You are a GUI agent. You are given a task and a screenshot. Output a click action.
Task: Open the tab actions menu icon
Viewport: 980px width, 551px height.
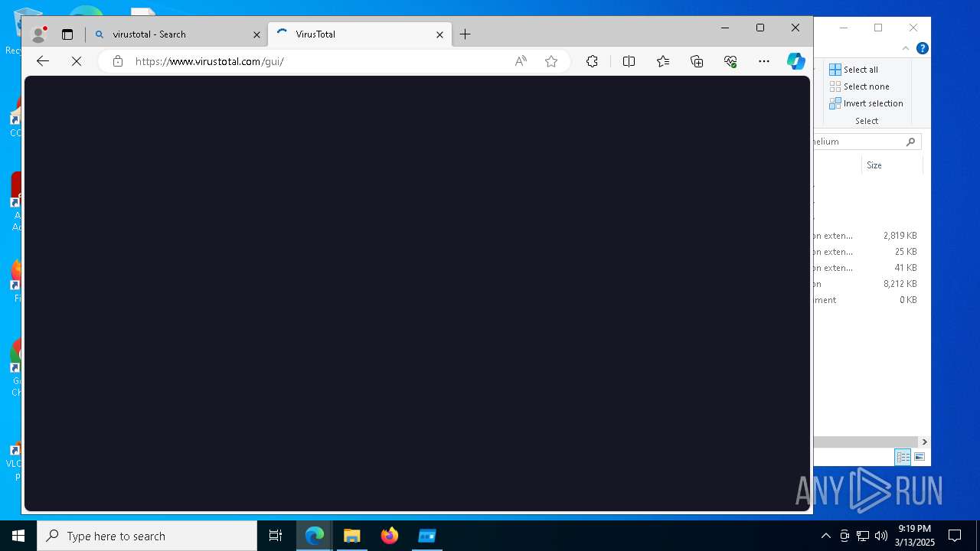click(67, 34)
